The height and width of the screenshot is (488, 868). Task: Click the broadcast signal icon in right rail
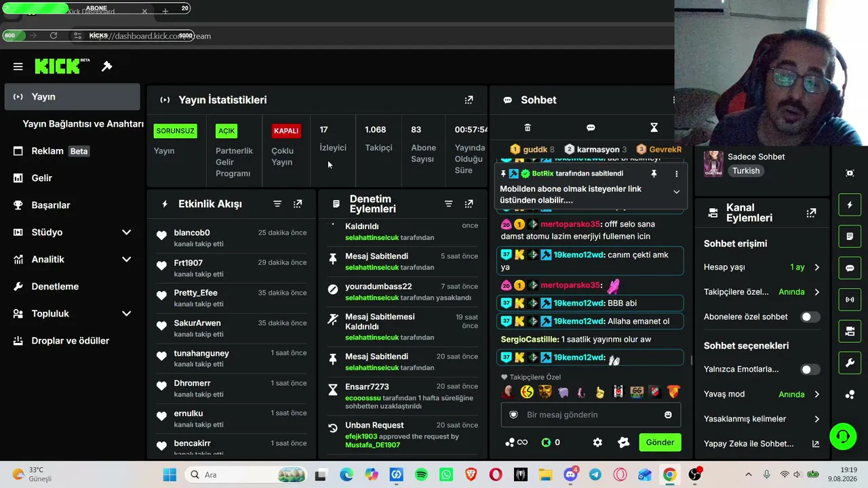click(850, 299)
